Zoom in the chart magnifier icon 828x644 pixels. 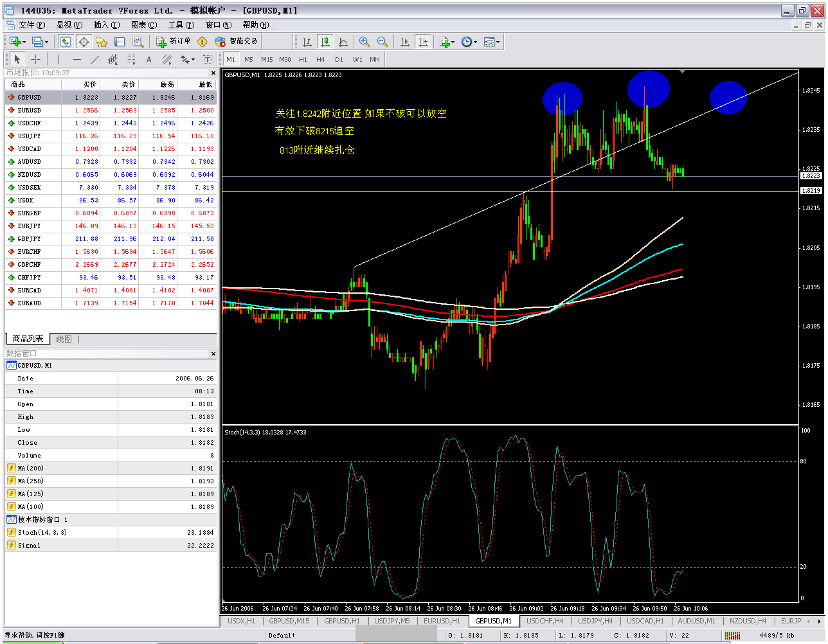pyautogui.click(x=364, y=42)
